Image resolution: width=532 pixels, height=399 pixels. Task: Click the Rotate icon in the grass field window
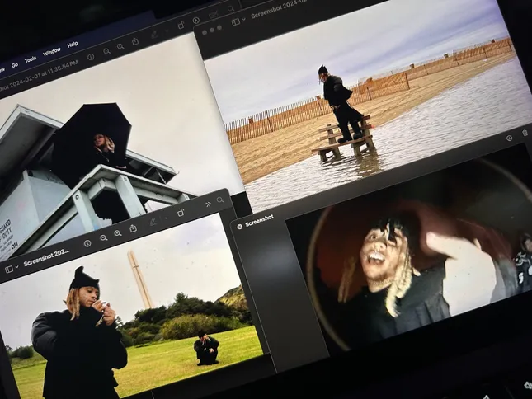(181, 212)
